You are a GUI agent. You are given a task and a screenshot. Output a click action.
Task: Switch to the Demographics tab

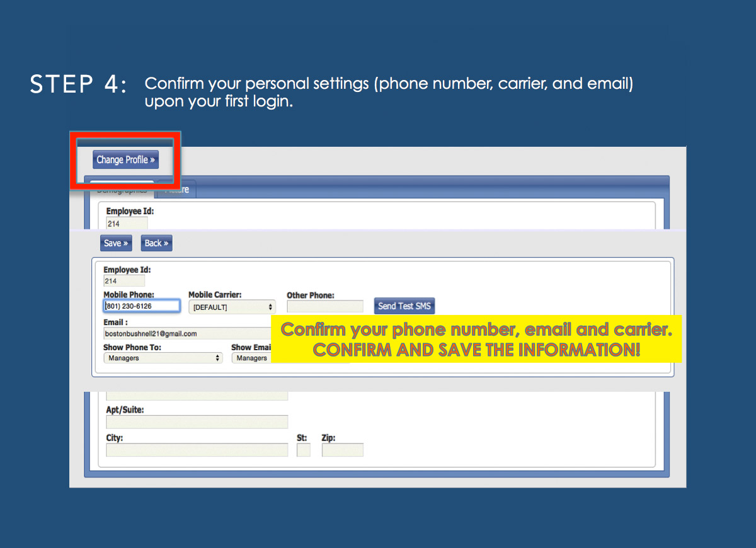coord(122,190)
